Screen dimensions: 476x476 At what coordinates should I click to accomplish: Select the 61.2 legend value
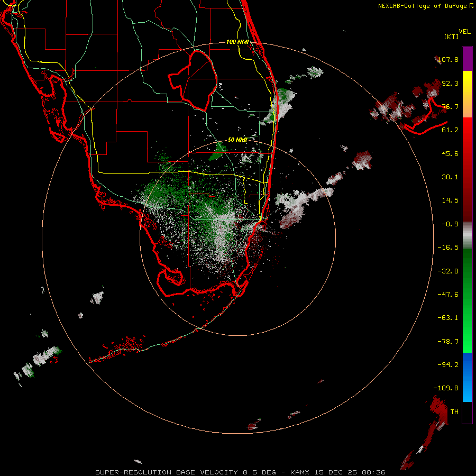[x=450, y=130]
